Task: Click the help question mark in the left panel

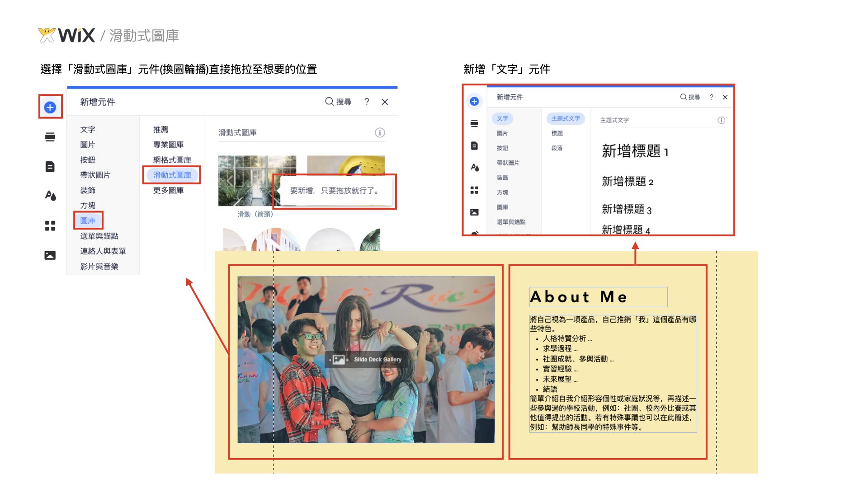Action: click(367, 102)
